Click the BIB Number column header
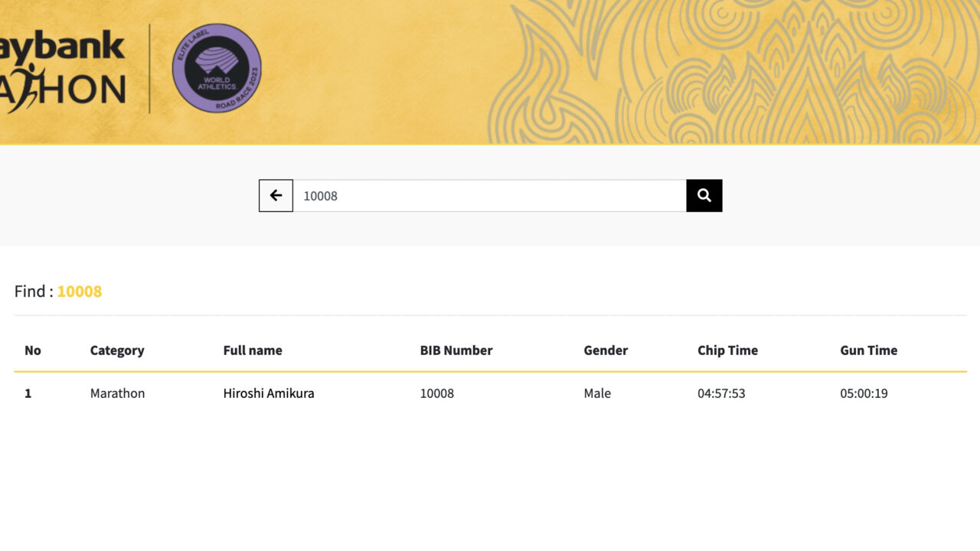 (456, 350)
